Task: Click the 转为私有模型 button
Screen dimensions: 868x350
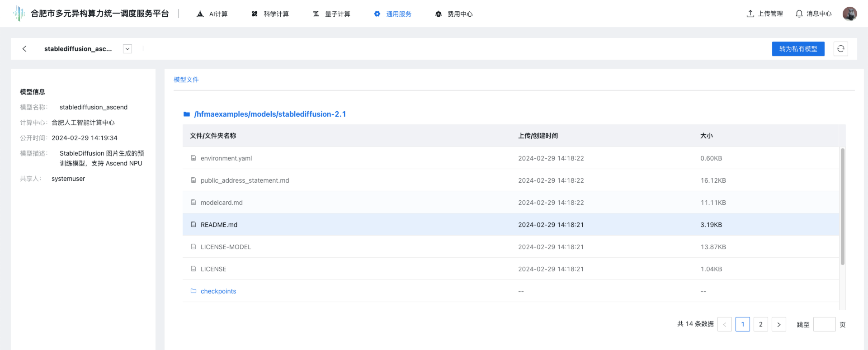Action: point(798,49)
